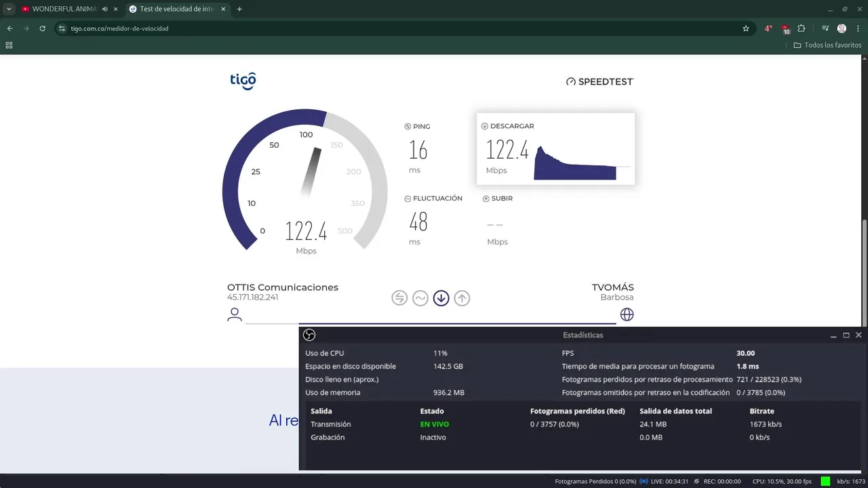Close the WONDERFUL ANIMA tab
Image resolution: width=868 pixels, height=488 pixels.
coord(115,9)
